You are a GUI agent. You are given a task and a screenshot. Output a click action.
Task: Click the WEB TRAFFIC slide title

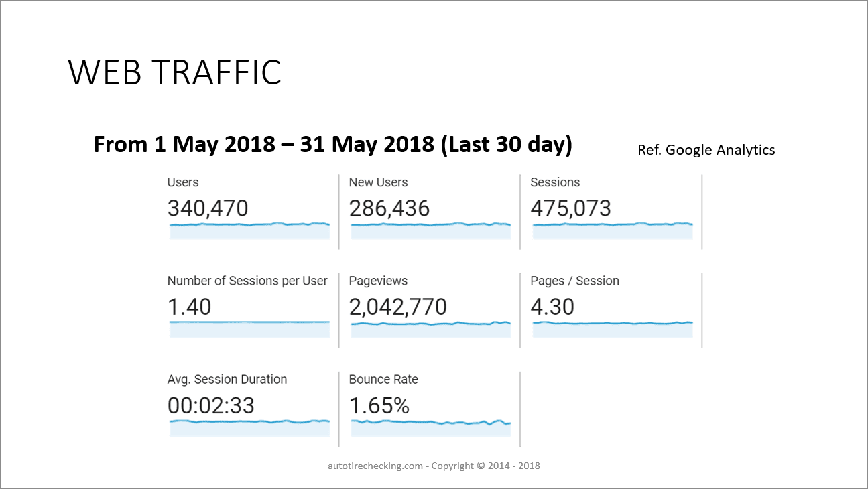point(175,72)
